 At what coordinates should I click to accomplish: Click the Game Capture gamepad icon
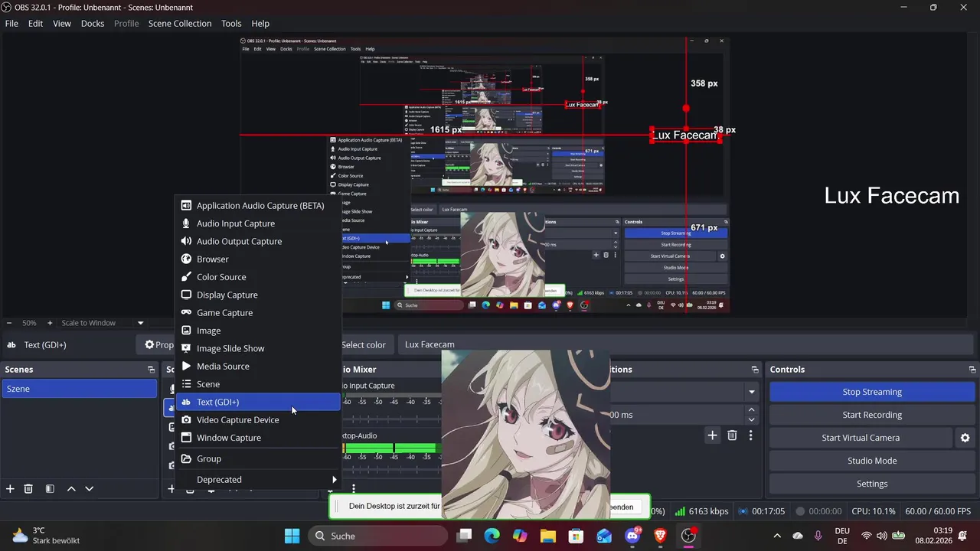click(186, 312)
